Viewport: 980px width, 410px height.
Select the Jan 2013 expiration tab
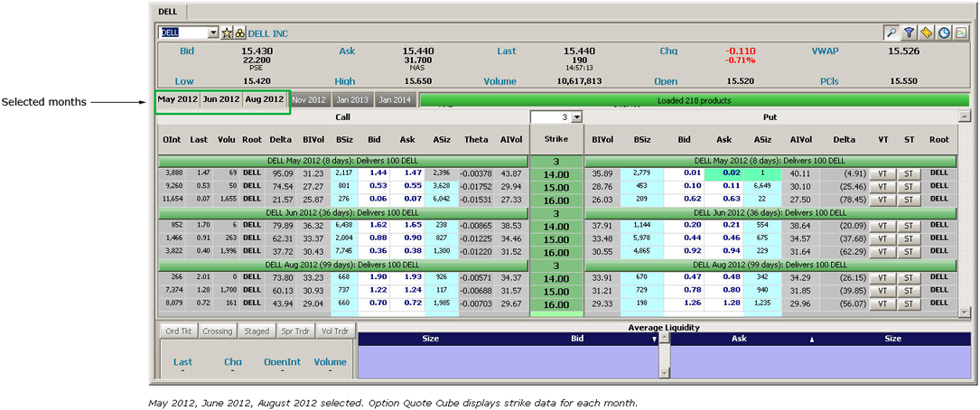[x=352, y=100]
